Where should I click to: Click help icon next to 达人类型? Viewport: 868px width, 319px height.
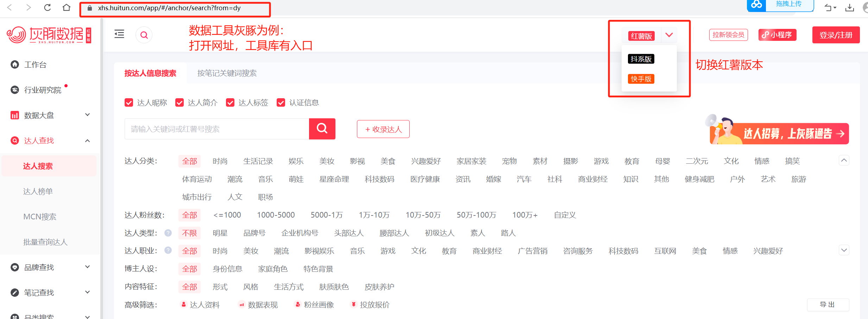[x=168, y=233]
